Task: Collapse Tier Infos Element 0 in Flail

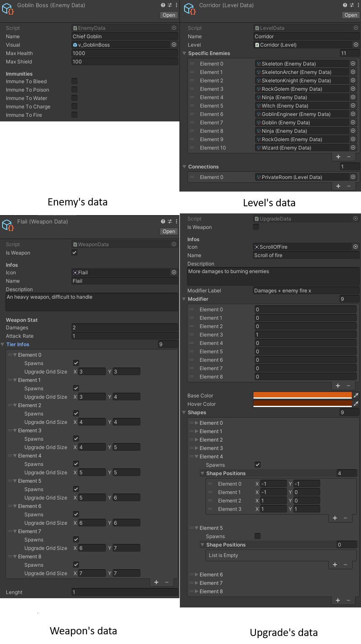Action: [15, 355]
